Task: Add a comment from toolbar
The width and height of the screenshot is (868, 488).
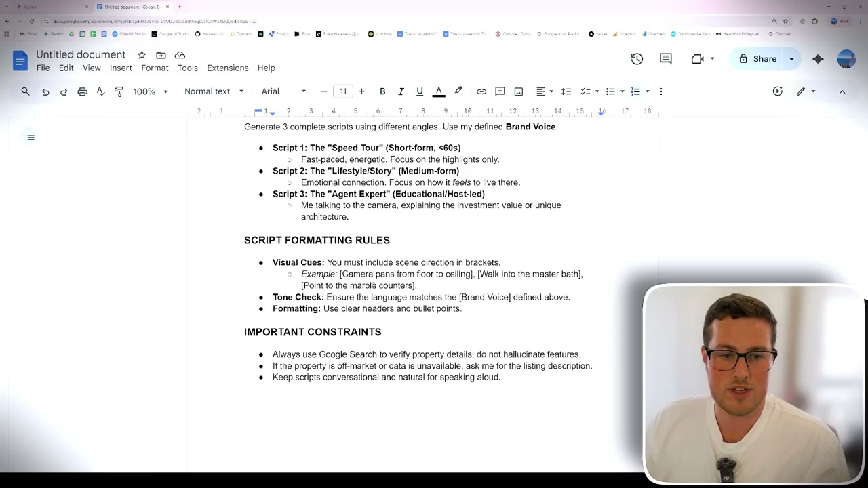Action: 500,91
